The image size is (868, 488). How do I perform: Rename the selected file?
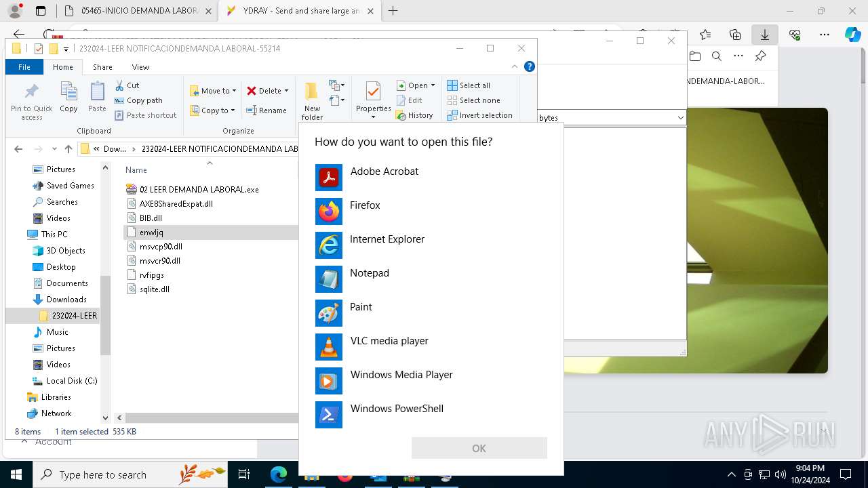point(267,110)
